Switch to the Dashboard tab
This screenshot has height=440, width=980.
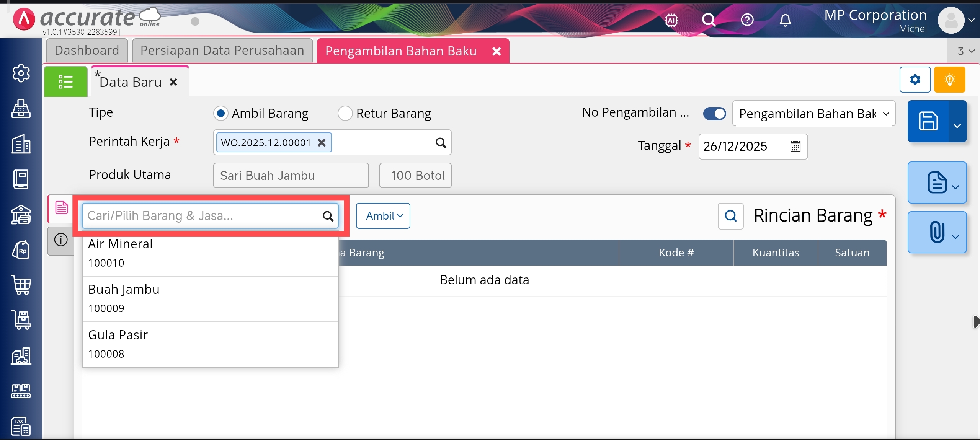(87, 51)
